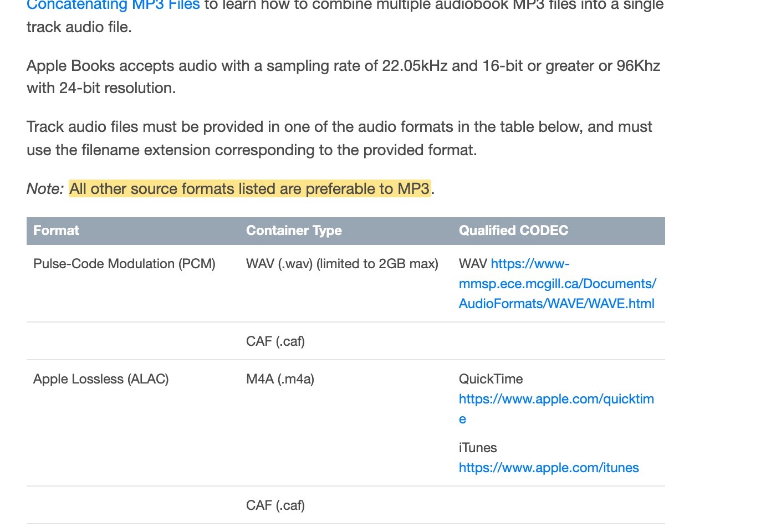This screenshot has width=776, height=532.
Task: Select the Container Type column header
Action: pyautogui.click(x=294, y=231)
